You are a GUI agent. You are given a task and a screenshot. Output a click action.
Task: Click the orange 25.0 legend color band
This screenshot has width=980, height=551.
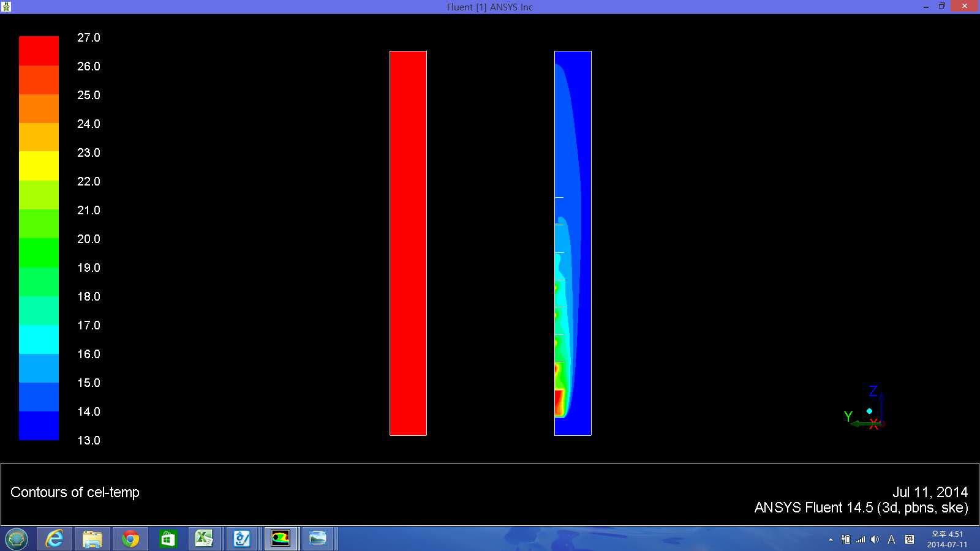(39, 108)
